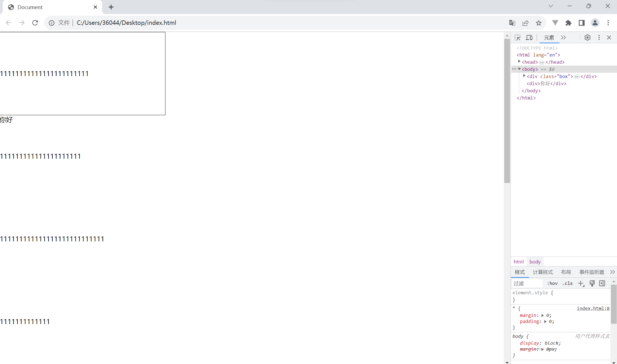Click the ellipsis inside head node
The image size is (617, 364).
click(x=542, y=62)
